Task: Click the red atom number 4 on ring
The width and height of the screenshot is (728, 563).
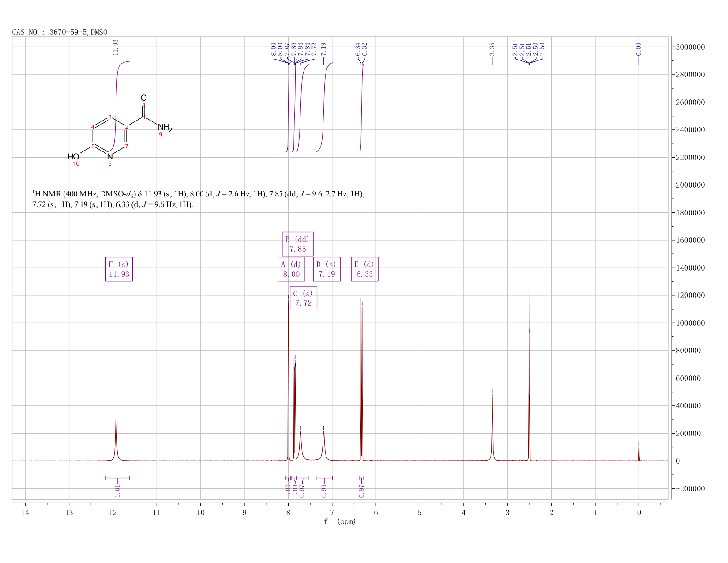Action: 93,127
